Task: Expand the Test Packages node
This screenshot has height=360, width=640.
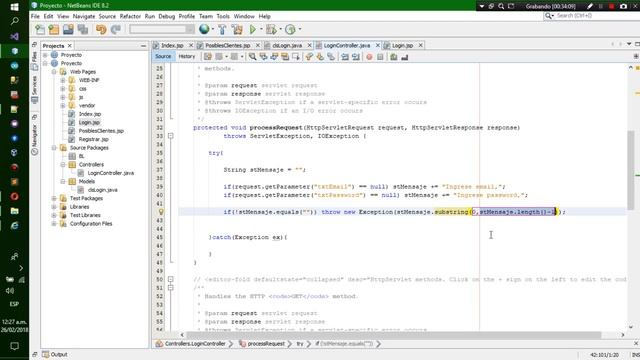Action: pos(54,198)
